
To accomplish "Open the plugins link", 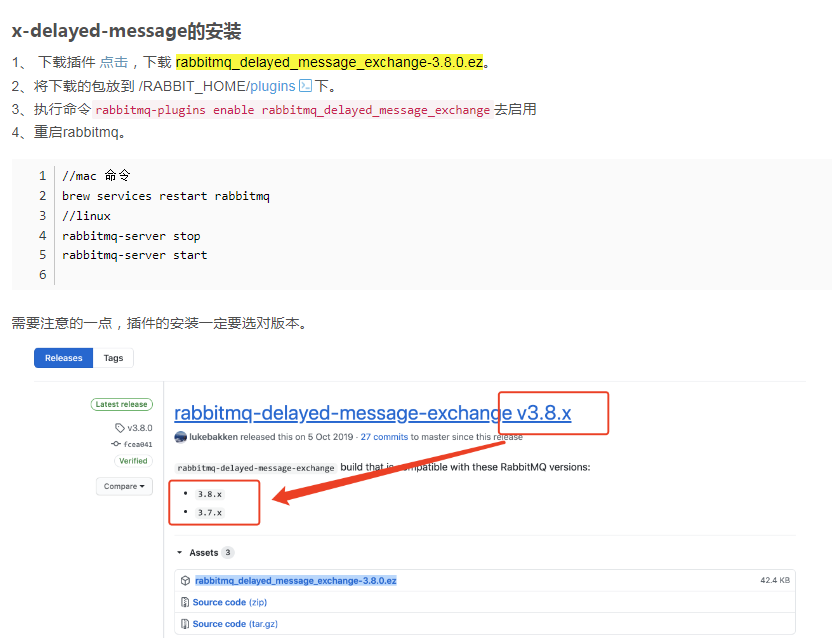I will pyautogui.click(x=273, y=86).
